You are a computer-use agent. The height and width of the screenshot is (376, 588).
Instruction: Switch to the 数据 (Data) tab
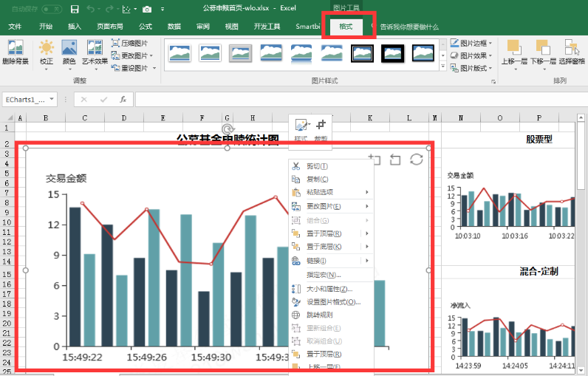click(x=174, y=27)
